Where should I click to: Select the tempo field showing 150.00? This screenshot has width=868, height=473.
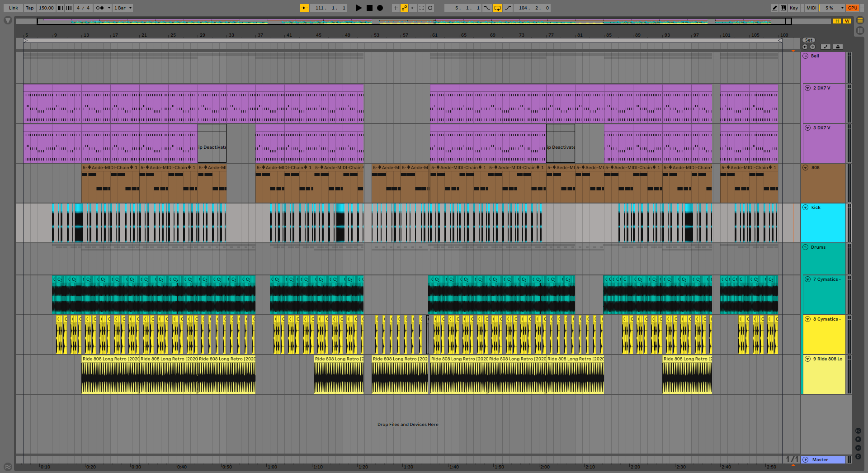point(46,8)
